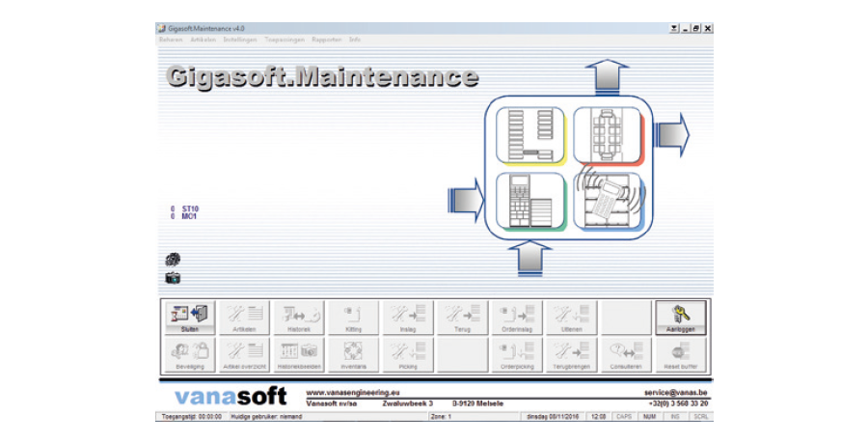Open the Historiekbeelden camera button

coord(299,355)
